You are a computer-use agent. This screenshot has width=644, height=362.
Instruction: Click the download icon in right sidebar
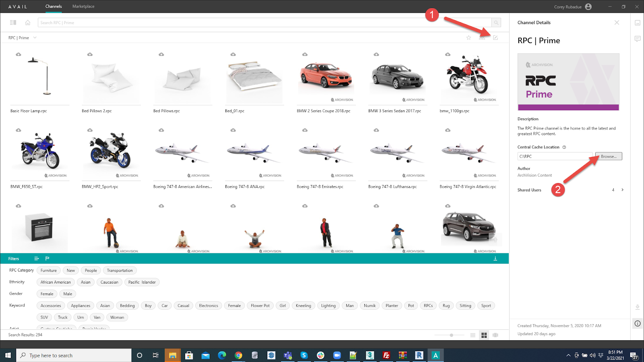tap(638, 307)
